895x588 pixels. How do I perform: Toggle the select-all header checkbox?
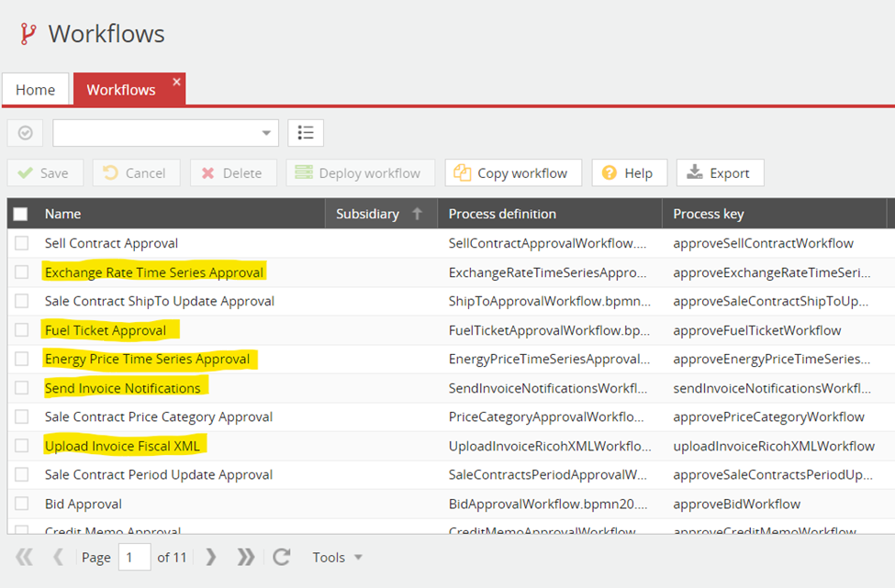[x=21, y=214]
